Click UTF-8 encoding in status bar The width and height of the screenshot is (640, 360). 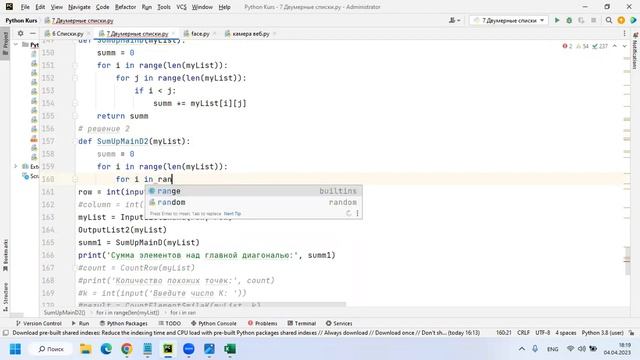[542, 333]
